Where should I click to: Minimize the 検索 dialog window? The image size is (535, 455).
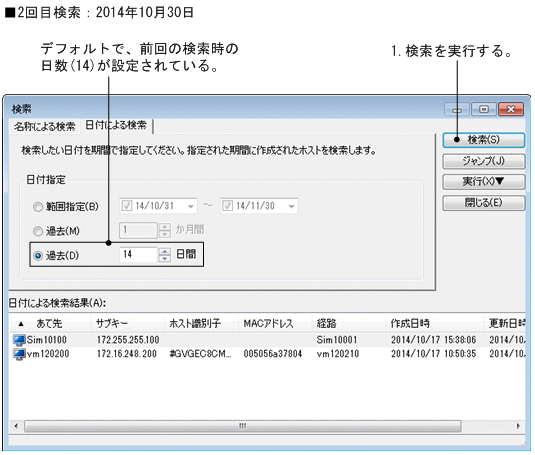point(457,109)
